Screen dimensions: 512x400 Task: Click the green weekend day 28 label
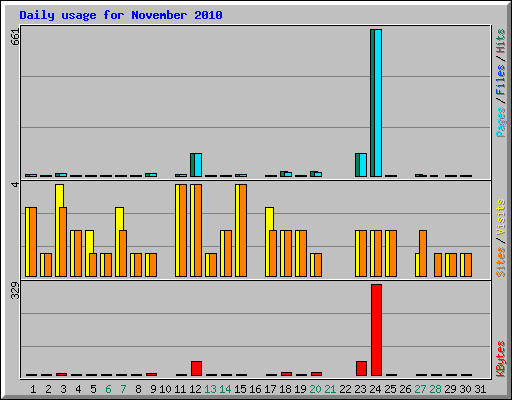(435, 389)
